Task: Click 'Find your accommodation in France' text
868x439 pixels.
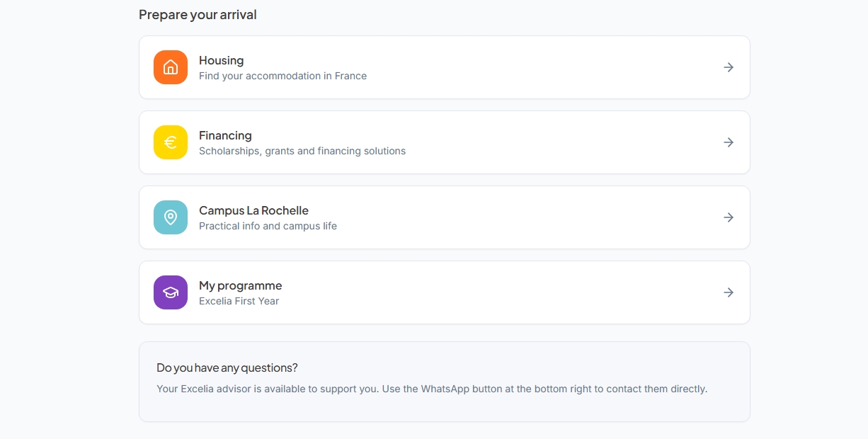Action: 282,76
